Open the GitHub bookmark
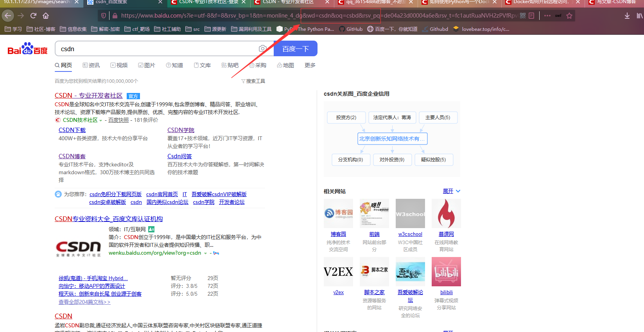 pos(351,29)
